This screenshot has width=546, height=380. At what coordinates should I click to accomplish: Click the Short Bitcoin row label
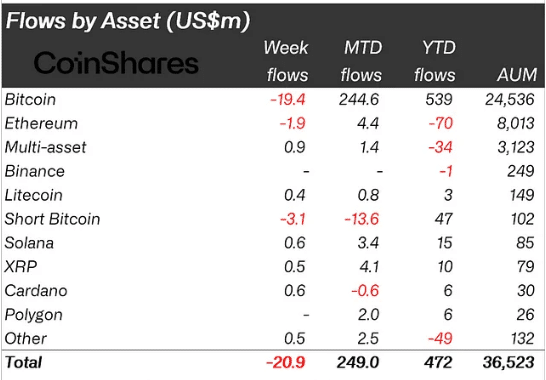tap(53, 219)
